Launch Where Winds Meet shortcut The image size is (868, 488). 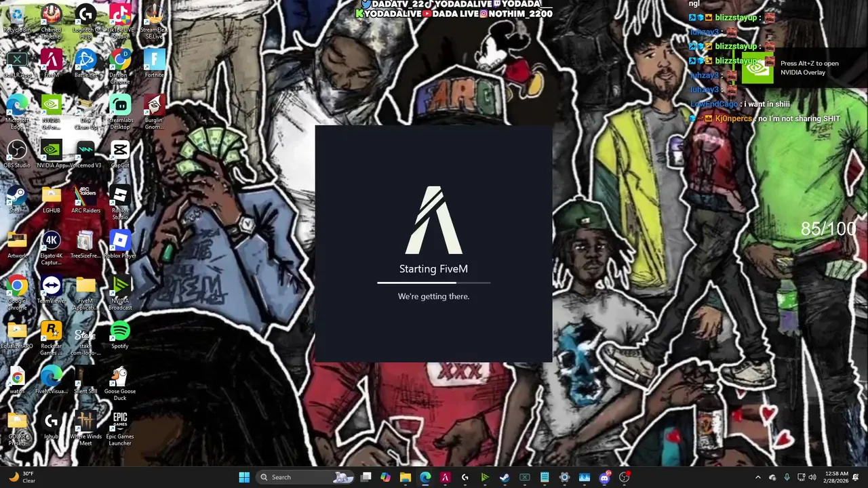coord(85,428)
